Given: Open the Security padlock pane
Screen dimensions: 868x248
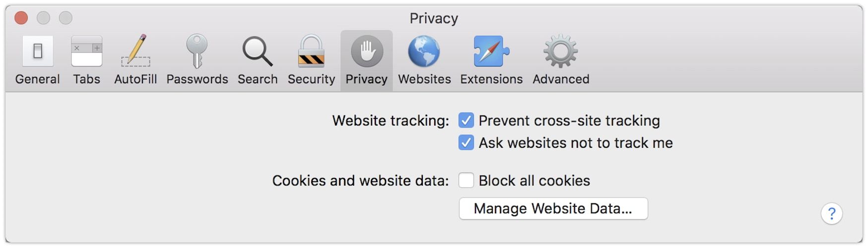Looking at the screenshot, I should click(311, 52).
